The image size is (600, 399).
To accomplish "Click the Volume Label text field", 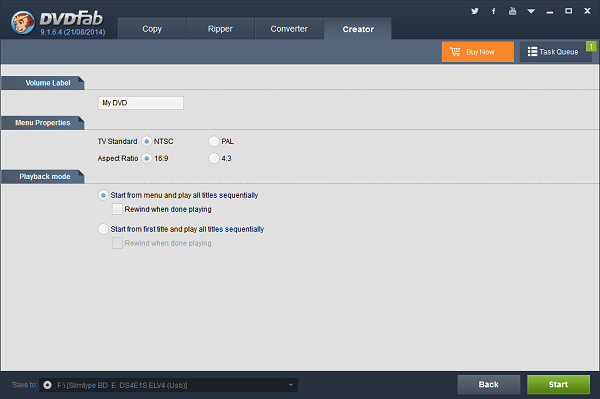I will (x=141, y=103).
